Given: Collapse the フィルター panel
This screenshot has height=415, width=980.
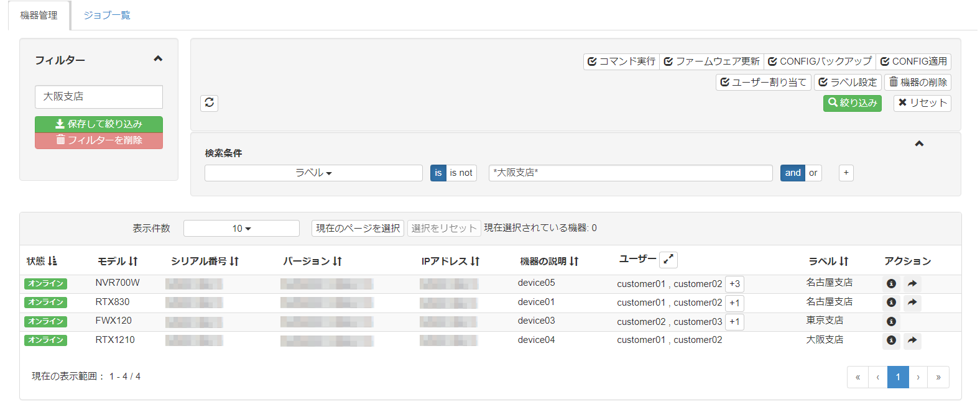Looking at the screenshot, I should coord(158,59).
